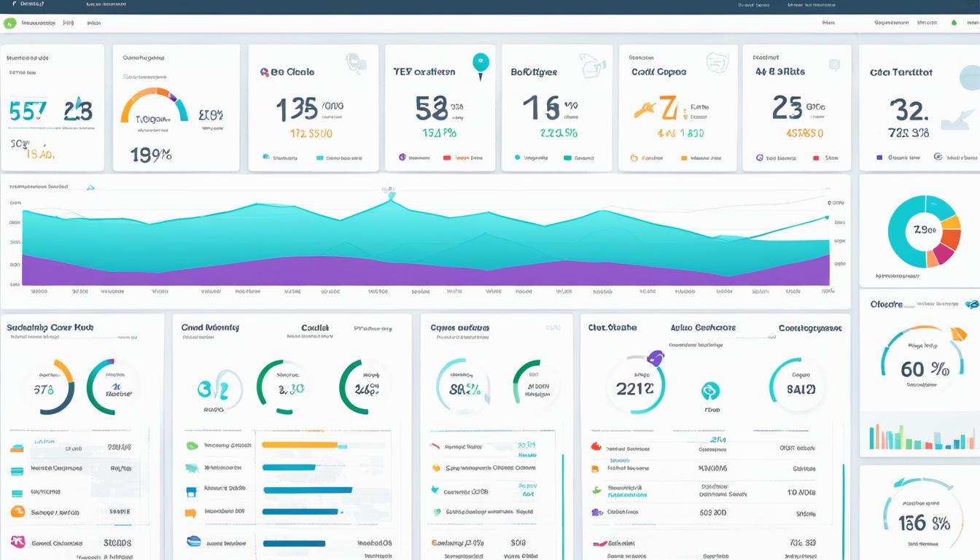
Task: Click the green blob icon beside the orange progress bar
Action: point(192,446)
